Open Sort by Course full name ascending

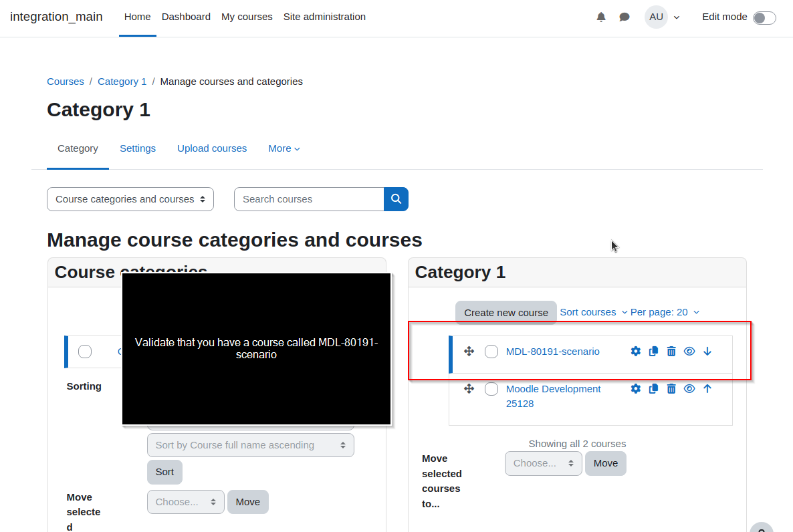250,445
